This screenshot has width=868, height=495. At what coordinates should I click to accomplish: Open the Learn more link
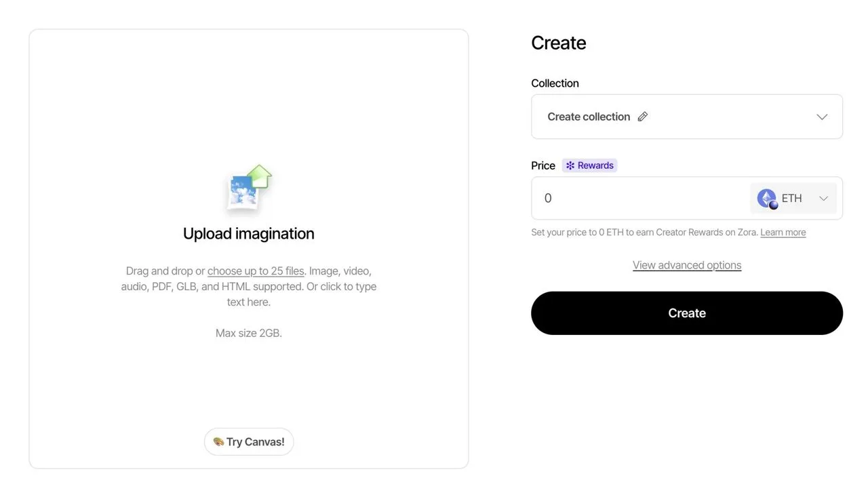[783, 232]
